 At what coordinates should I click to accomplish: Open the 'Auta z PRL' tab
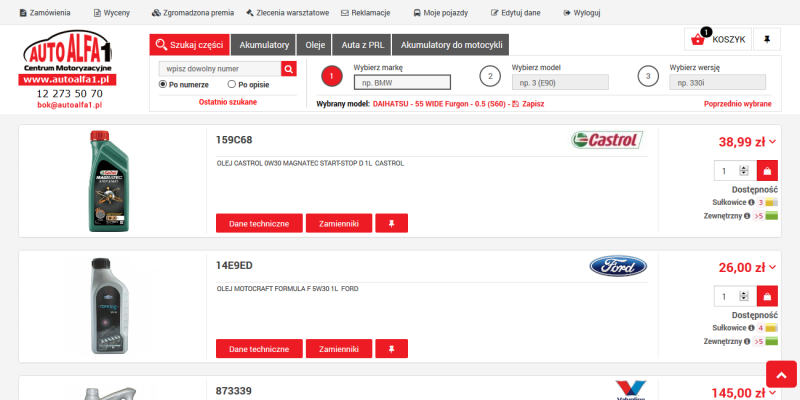[362, 45]
